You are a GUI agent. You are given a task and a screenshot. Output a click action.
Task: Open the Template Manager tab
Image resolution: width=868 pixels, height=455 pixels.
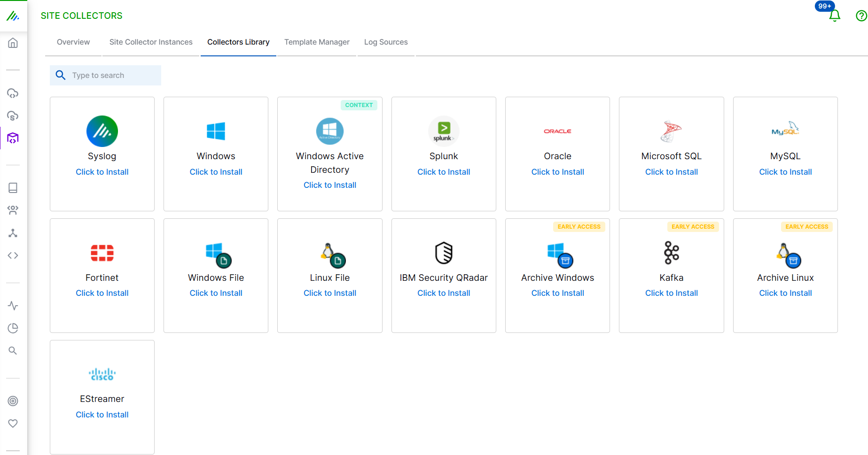pyautogui.click(x=317, y=42)
